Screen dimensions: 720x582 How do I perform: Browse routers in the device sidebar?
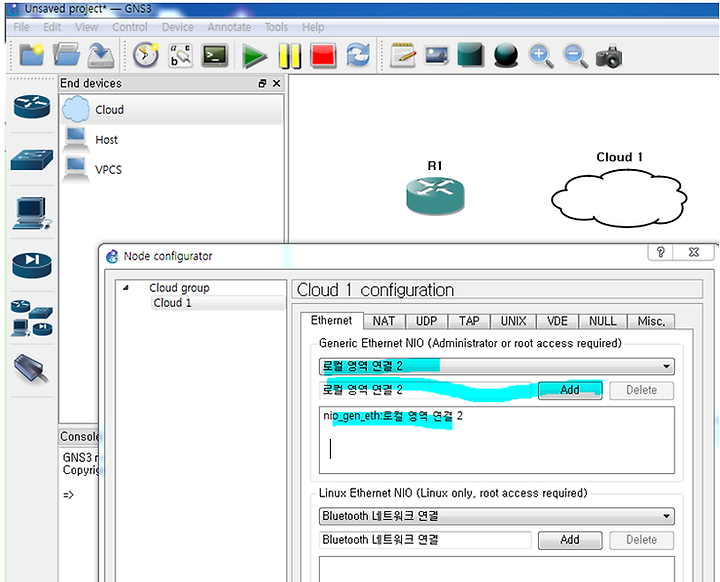click(x=32, y=106)
